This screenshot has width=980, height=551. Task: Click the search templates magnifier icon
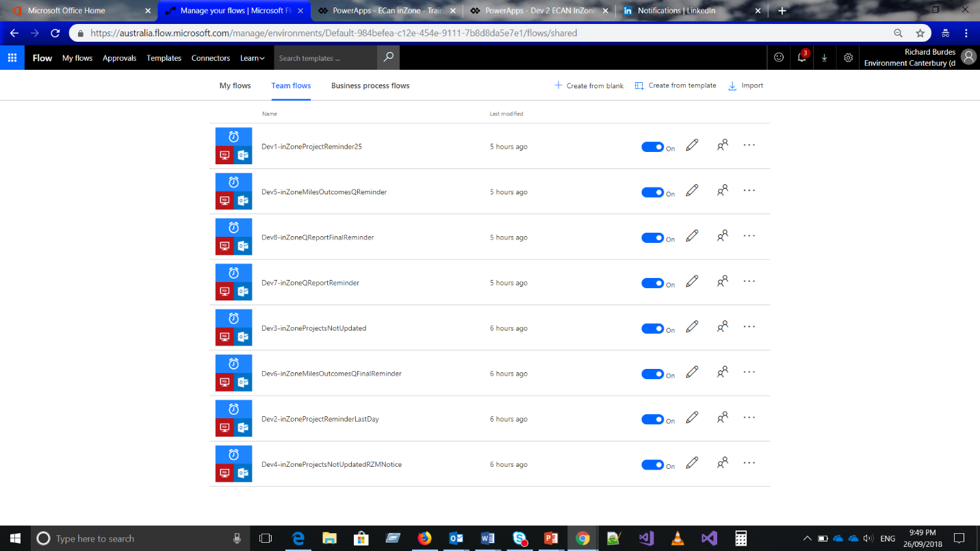[x=387, y=57]
